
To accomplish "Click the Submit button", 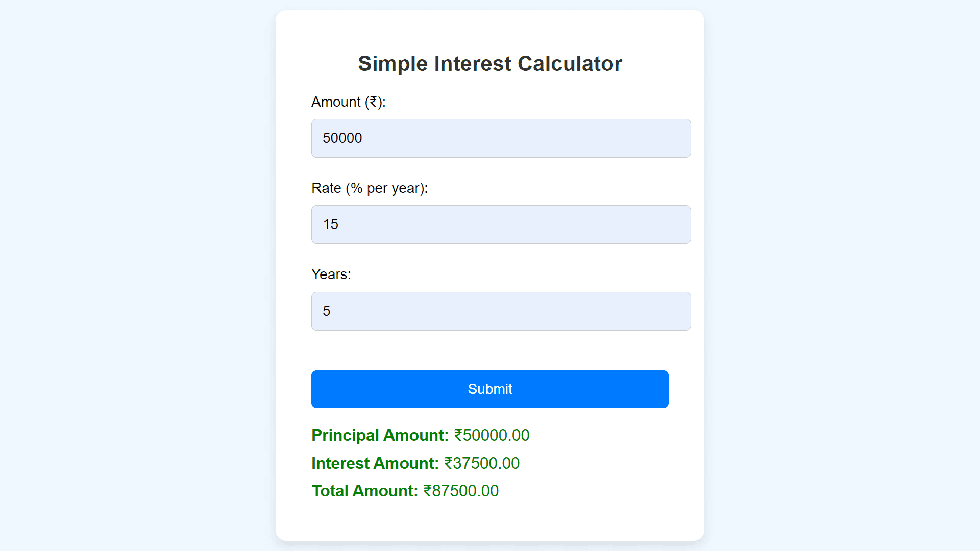I will click(x=490, y=389).
